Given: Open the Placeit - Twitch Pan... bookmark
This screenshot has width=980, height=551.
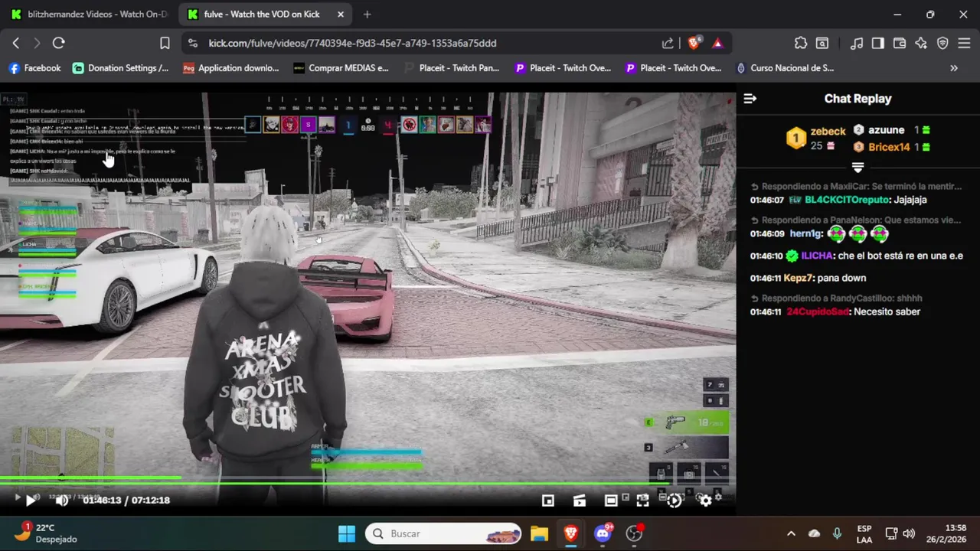Looking at the screenshot, I should coord(452,68).
